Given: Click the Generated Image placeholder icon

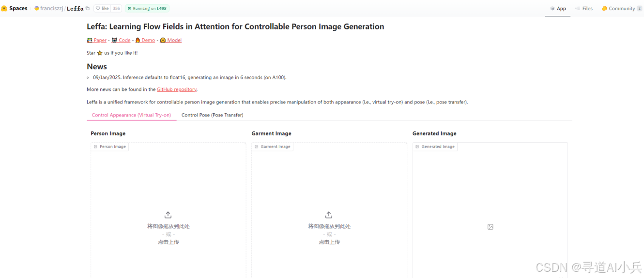Looking at the screenshot, I should pos(490,227).
